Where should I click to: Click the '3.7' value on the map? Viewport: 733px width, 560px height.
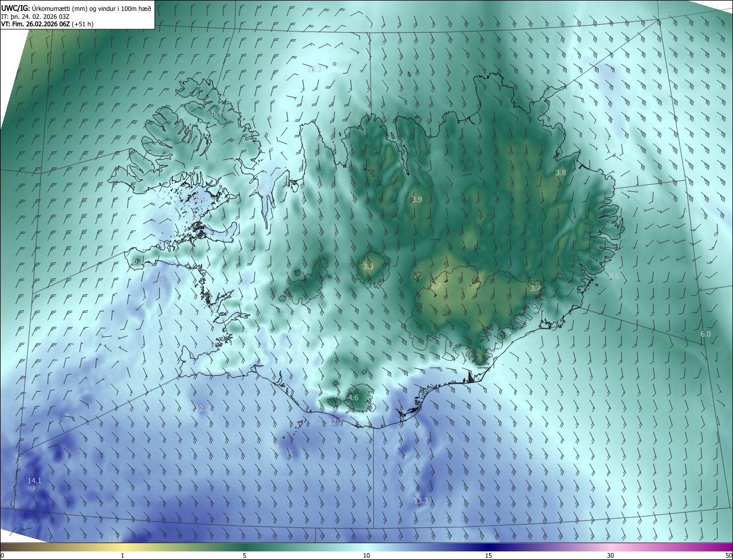point(535,288)
